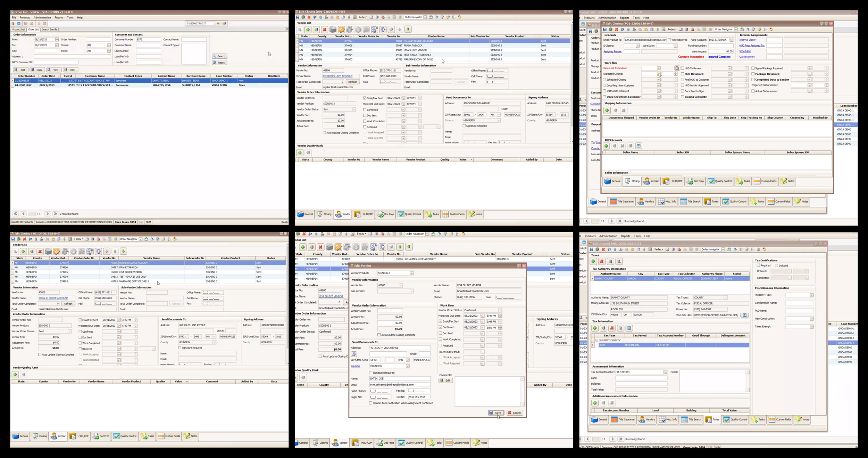
Task: Tick the Required checkbox under Tax Certifications
Action: (x=758, y=265)
